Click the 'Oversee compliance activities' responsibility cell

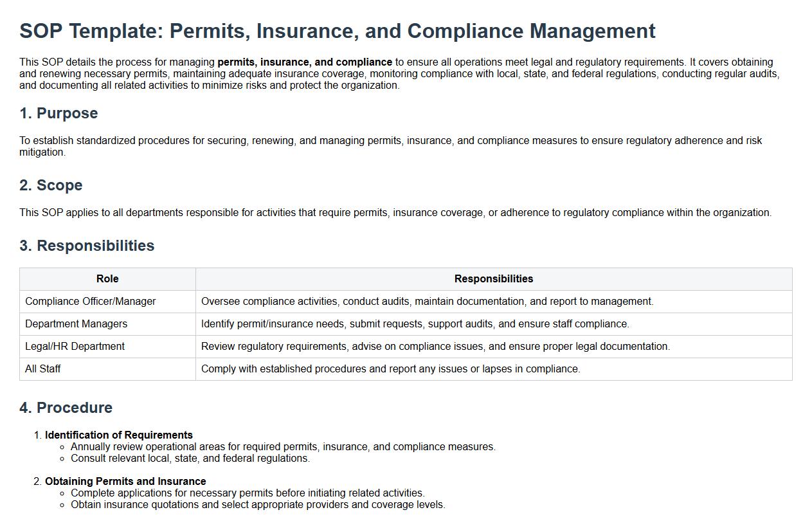coord(427,302)
